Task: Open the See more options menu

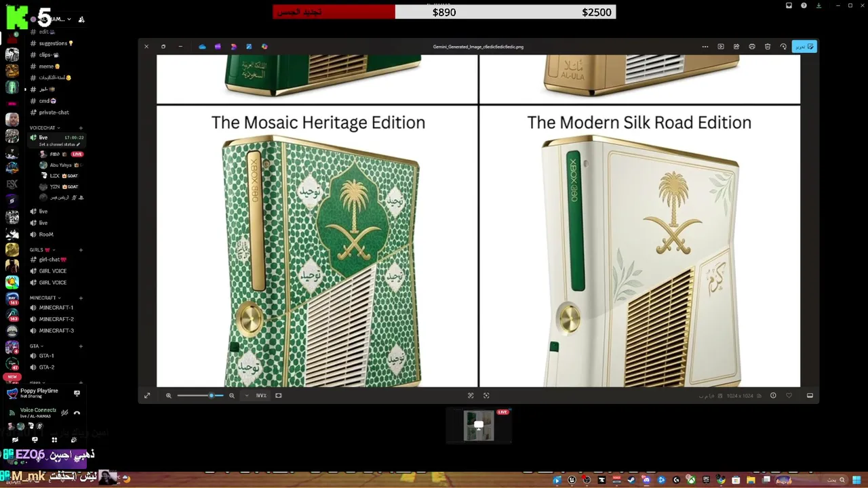Action: (x=705, y=47)
